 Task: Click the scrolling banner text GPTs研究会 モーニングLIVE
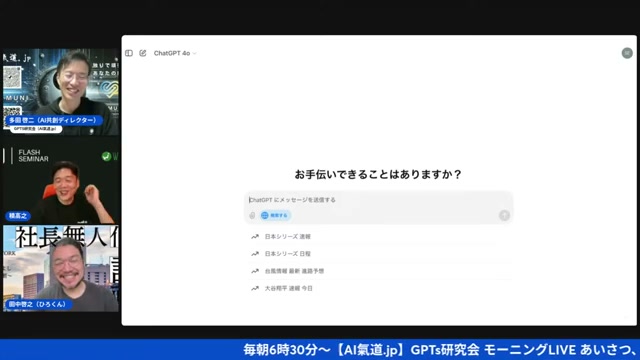click(493, 350)
